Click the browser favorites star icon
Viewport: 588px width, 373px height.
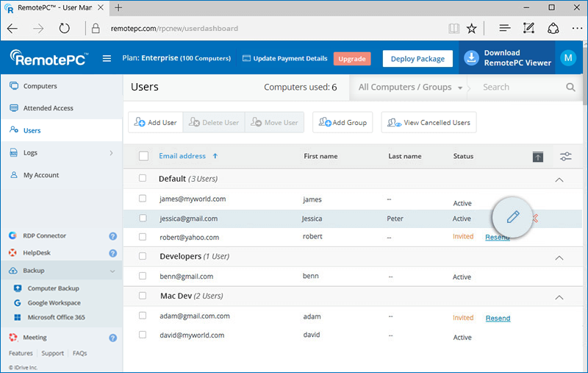472,29
